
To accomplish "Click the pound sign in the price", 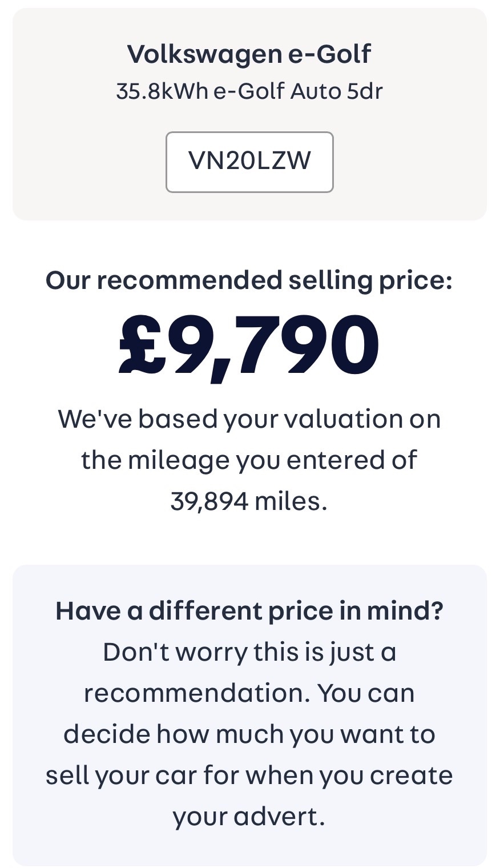I will click(142, 347).
